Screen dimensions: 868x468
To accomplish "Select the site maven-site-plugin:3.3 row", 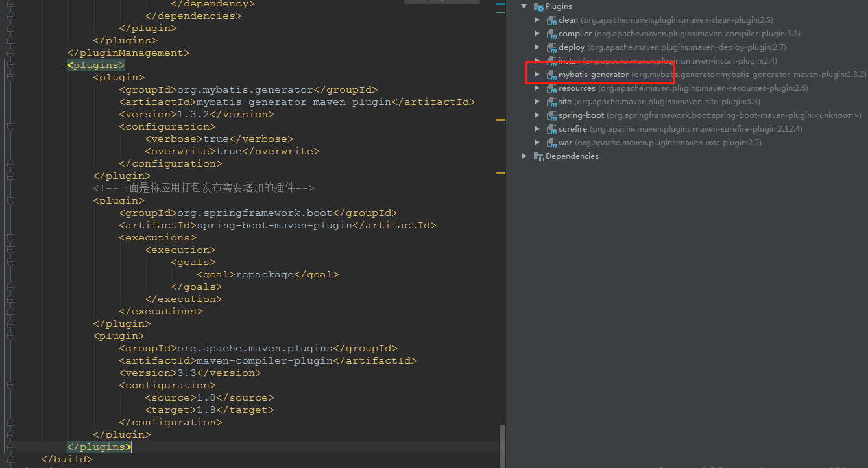I will tap(659, 102).
